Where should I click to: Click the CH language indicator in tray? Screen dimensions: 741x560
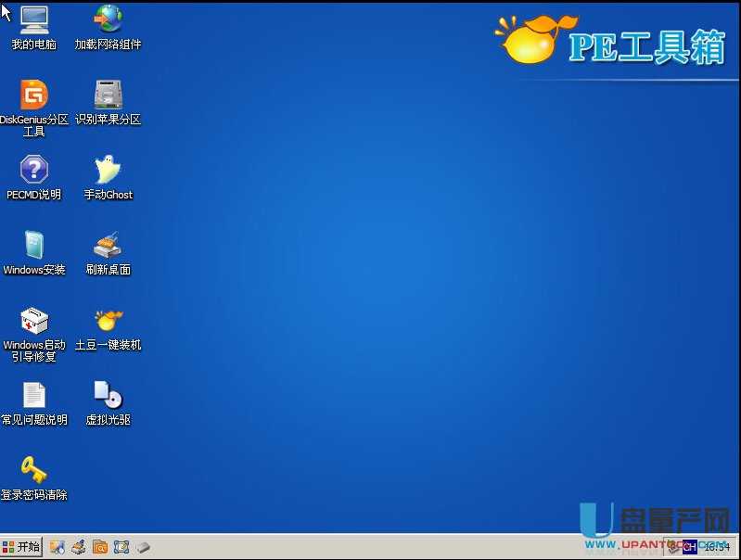tap(689, 547)
